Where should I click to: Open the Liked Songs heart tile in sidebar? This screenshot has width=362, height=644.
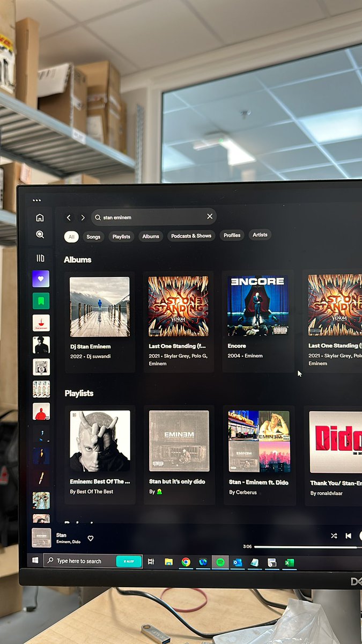pos(41,279)
